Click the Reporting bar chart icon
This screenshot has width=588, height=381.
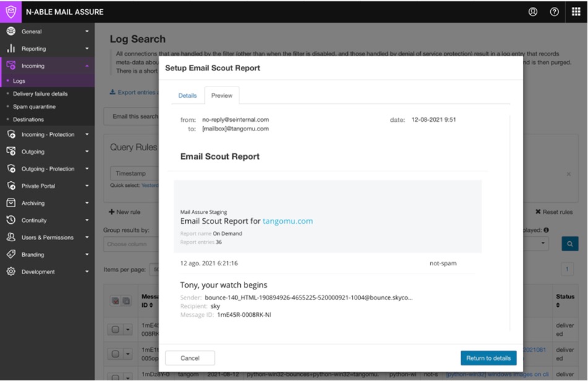11,48
